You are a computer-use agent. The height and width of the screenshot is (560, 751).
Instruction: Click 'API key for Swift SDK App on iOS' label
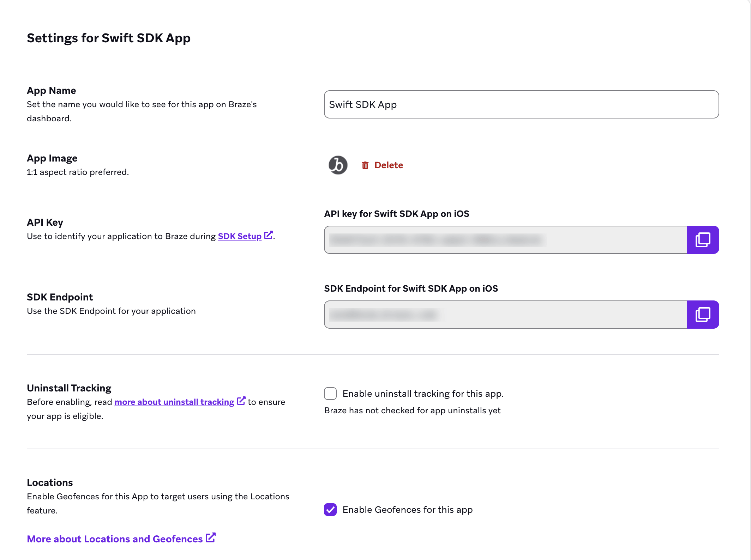pos(397,214)
